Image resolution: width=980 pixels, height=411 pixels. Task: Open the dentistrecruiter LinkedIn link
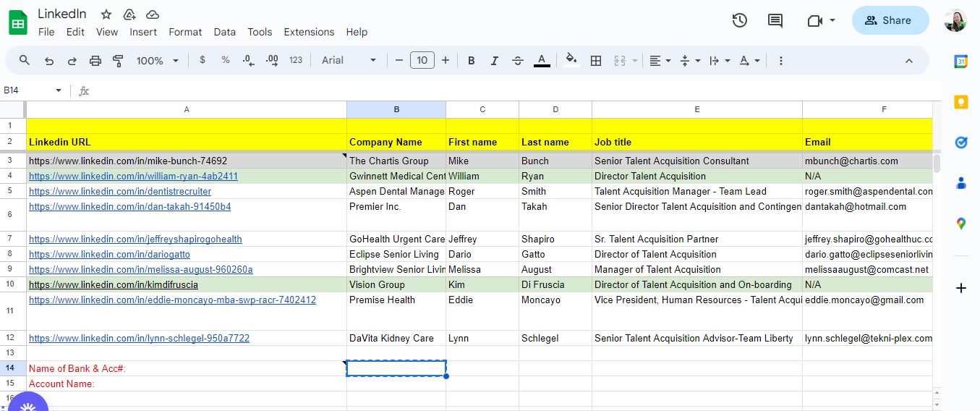tap(120, 192)
